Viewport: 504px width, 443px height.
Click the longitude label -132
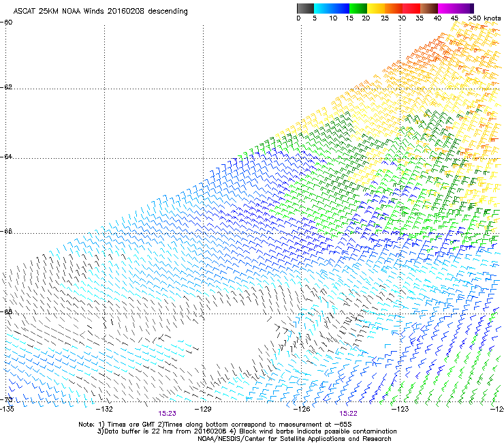pos(105,409)
